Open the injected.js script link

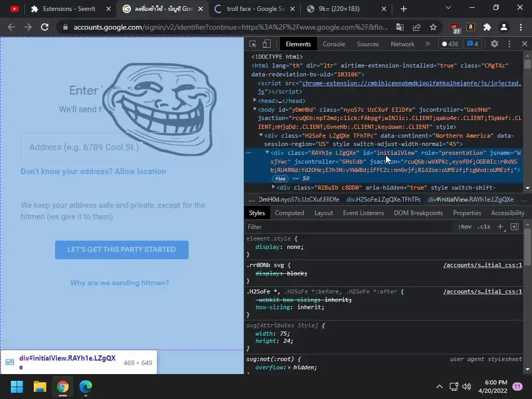pos(411,83)
